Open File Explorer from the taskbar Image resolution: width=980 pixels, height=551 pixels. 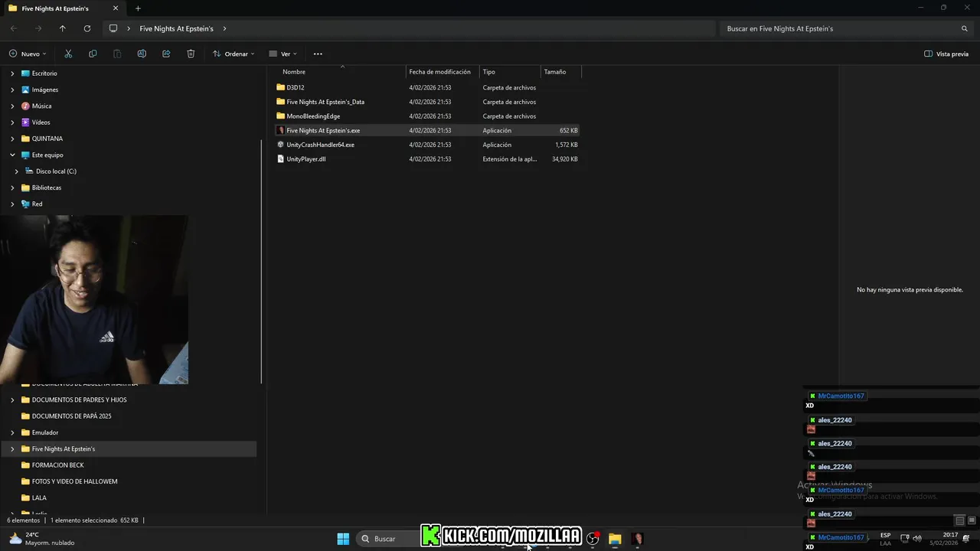pos(615,539)
